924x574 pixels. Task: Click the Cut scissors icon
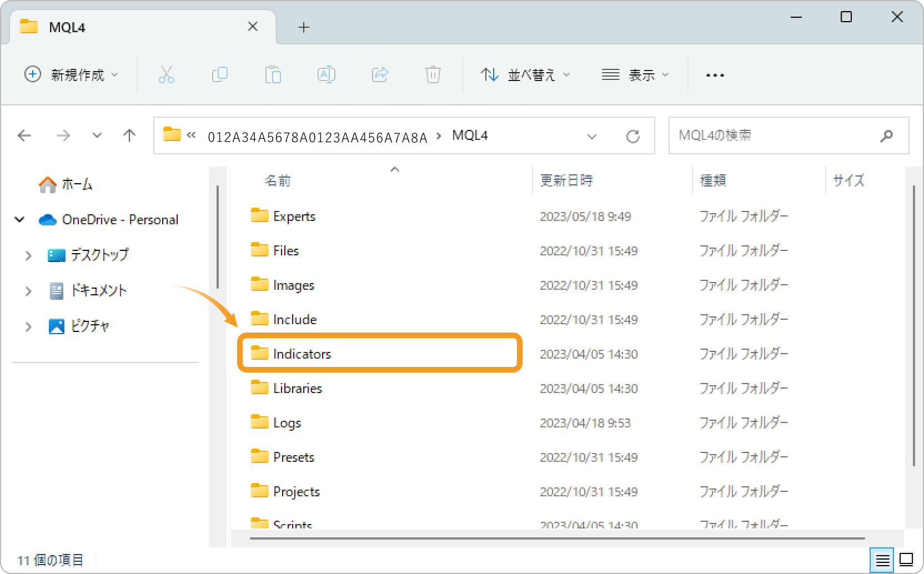[x=166, y=74]
